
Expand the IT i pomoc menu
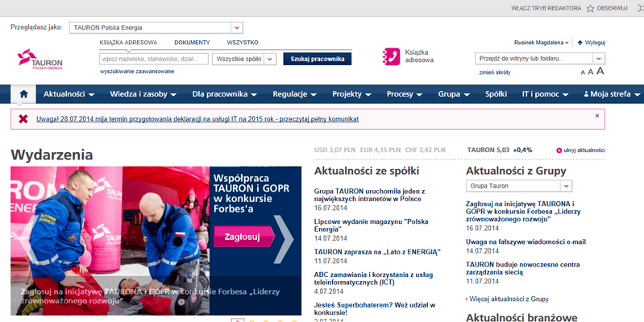click(545, 94)
